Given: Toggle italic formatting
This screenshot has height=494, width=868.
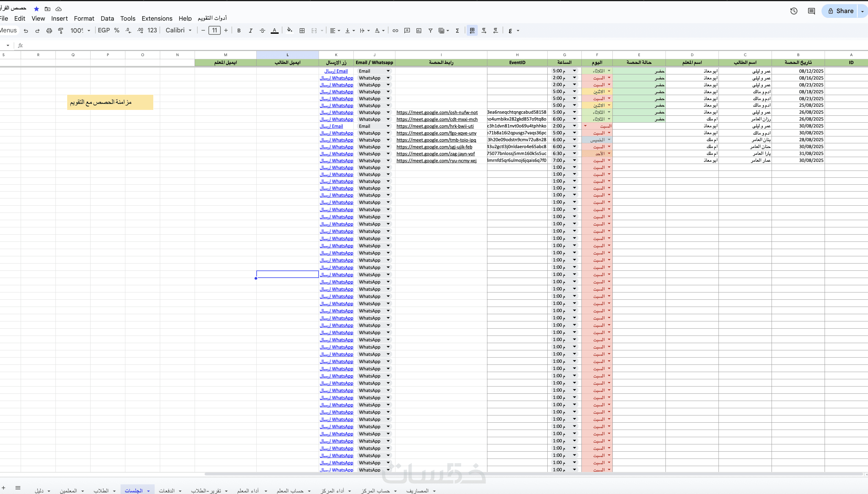Looking at the screenshot, I should (250, 31).
